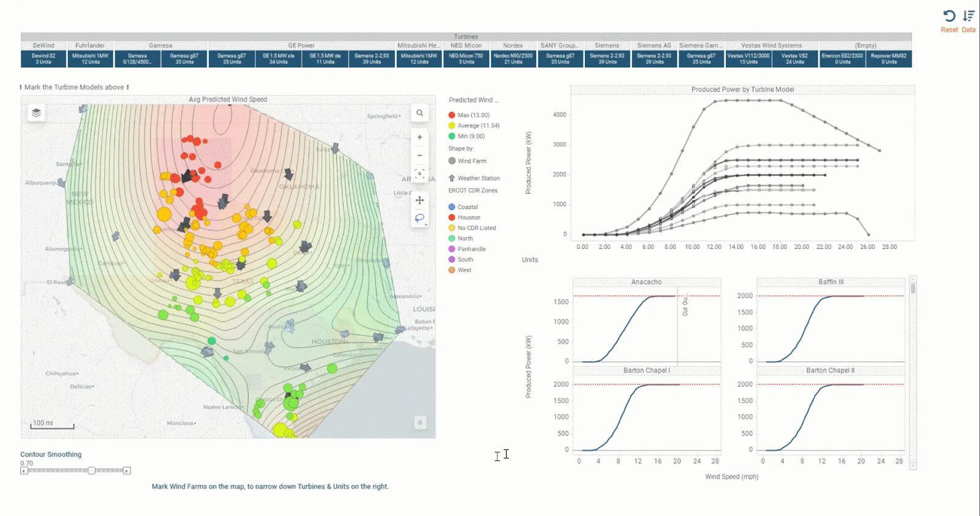Click the Reset icon at top right

pos(949,16)
